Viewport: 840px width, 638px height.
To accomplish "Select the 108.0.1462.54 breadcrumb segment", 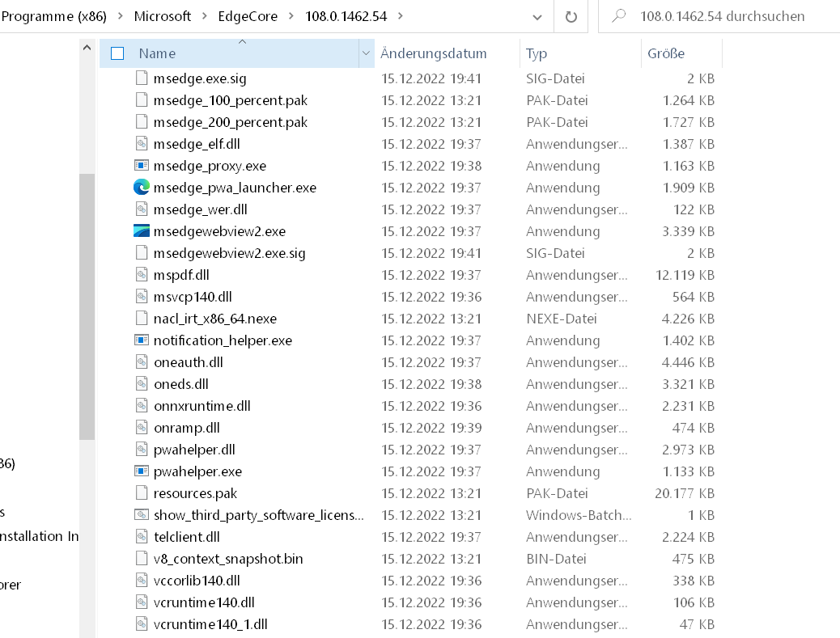I will point(346,17).
